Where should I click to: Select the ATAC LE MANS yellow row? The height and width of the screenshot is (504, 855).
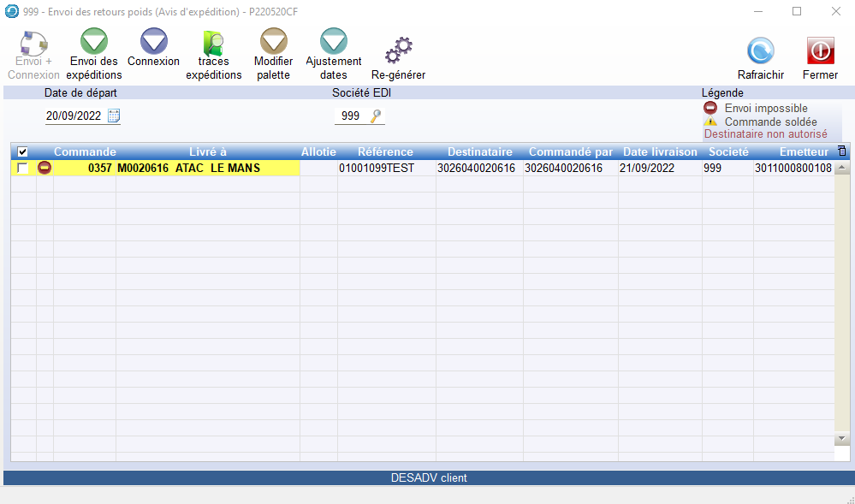188,169
